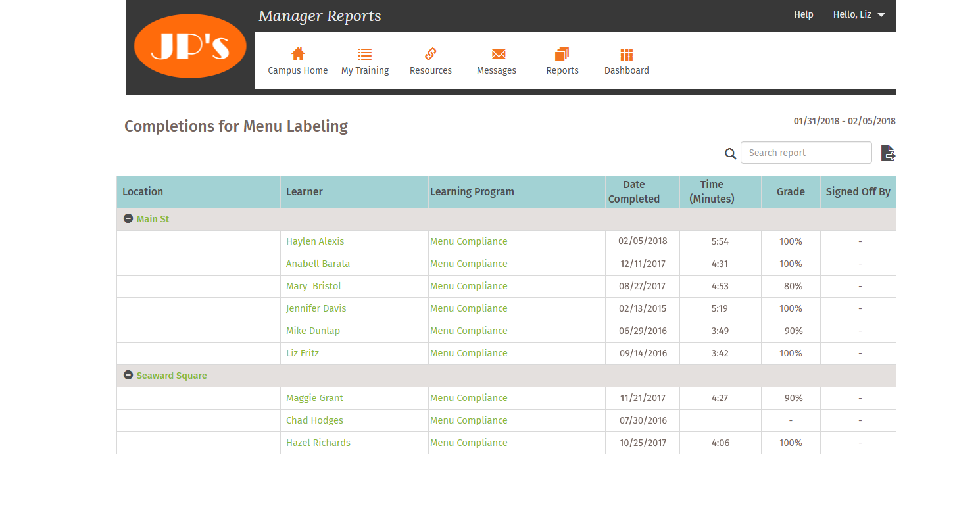Open Resources link icon
This screenshot has height=509, width=980.
(x=431, y=54)
